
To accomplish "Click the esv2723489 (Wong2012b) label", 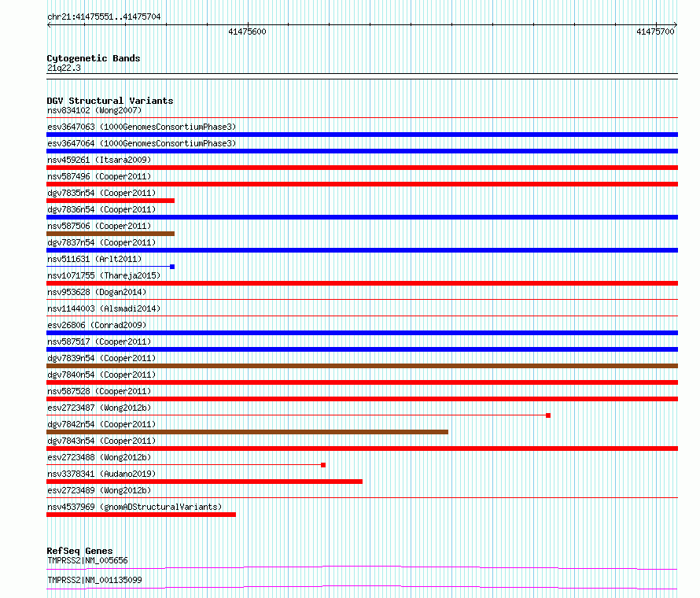I will tap(99, 490).
